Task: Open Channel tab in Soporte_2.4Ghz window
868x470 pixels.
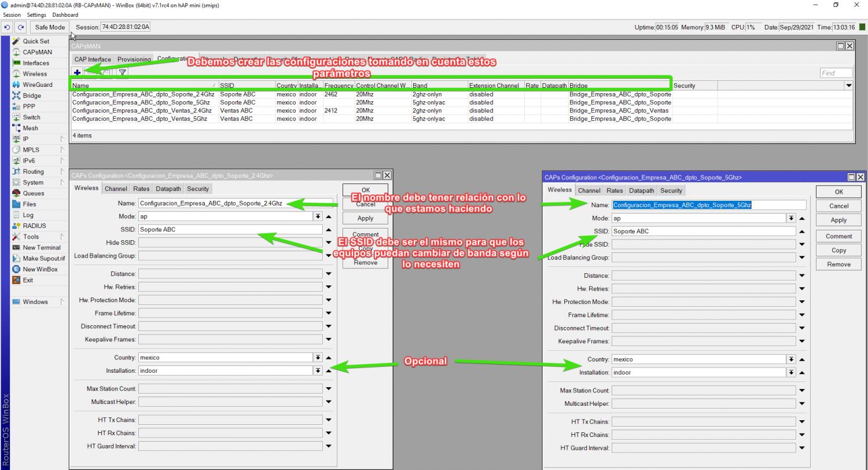Action: pyautogui.click(x=116, y=189)
